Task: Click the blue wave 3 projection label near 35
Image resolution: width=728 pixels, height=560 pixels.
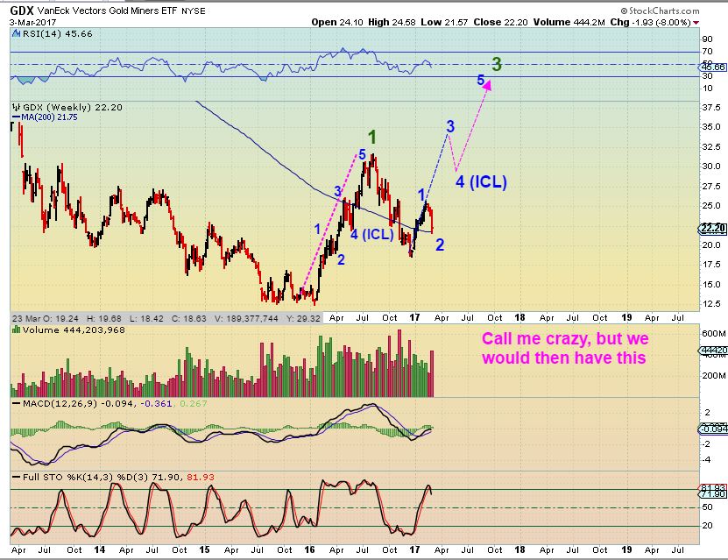Action: 450,126
